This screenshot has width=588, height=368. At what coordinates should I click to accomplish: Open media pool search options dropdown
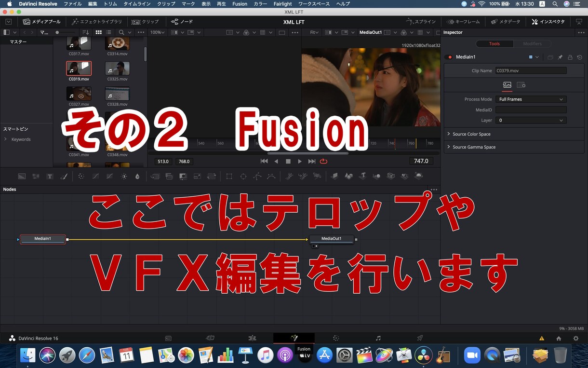click(x=130, y=32)
